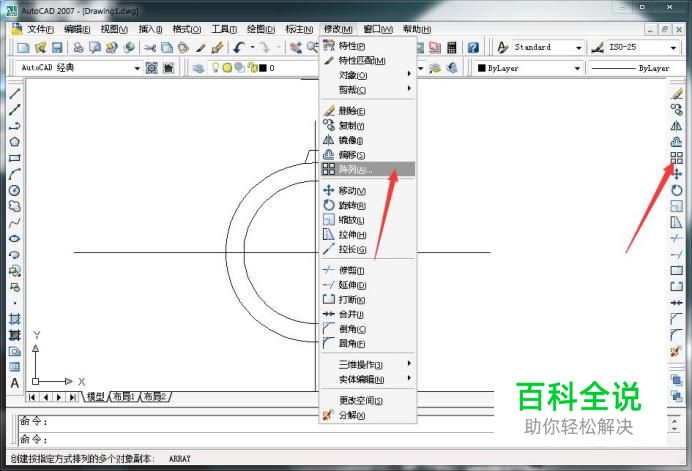Click the black ByLayer color square

(x=482, y=68)
